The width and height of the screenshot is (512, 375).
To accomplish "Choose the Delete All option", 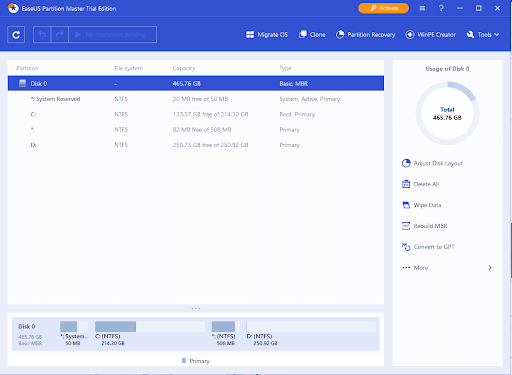I will click(420, 184).
